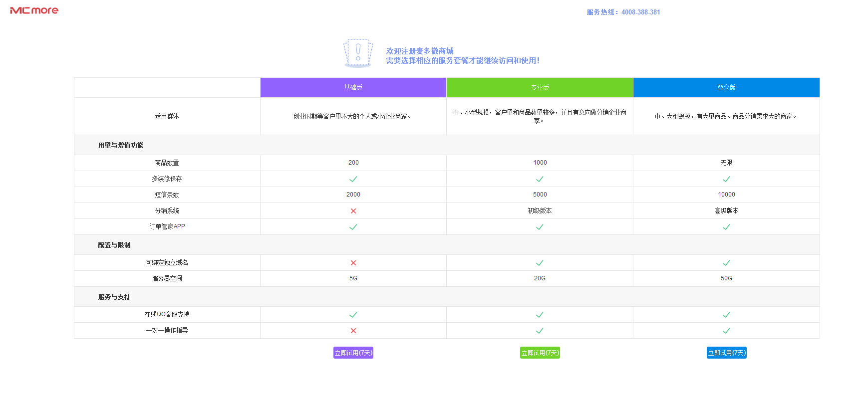
Task: Click the 适用群体 row label
Action: 167,116
